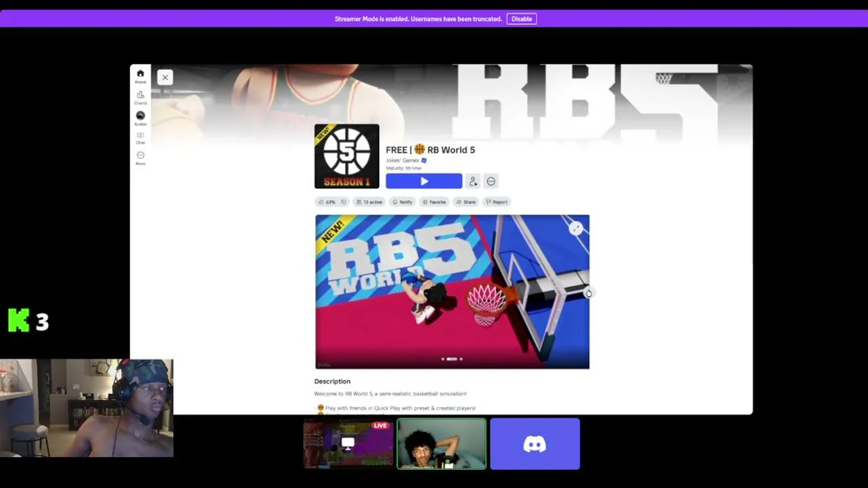Open the three-dot options button beside Play
The width and height of the screenshot is (868, 488).
491,181
